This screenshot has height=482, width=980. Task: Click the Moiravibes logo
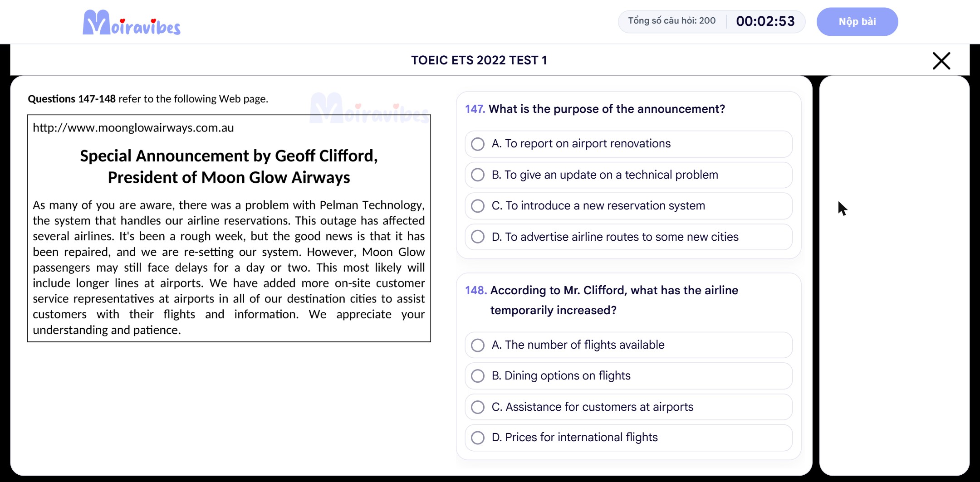coord(132,22)
